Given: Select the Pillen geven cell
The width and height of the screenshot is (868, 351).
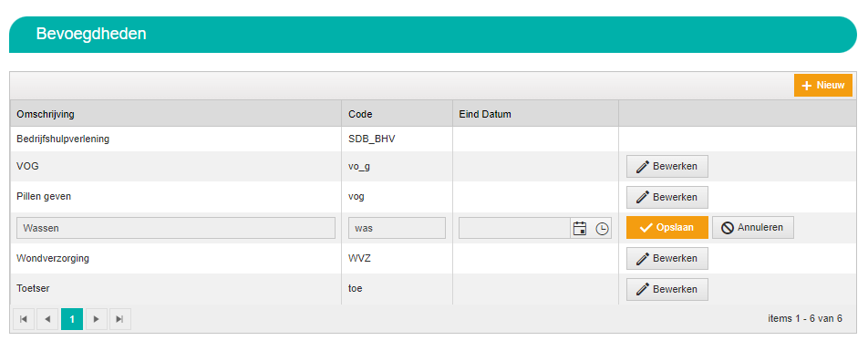Looking at the screenshot, I should [175, 197].
